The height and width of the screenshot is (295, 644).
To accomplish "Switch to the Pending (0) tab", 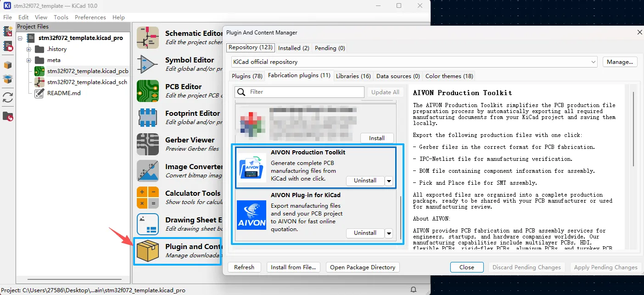I will pyautogui.click(x=330, y=48).
